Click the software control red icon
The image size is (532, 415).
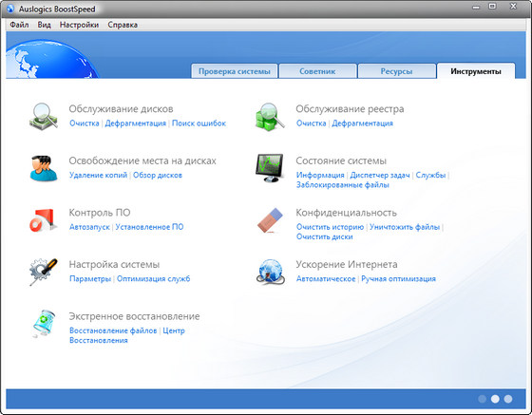point(43,220)
